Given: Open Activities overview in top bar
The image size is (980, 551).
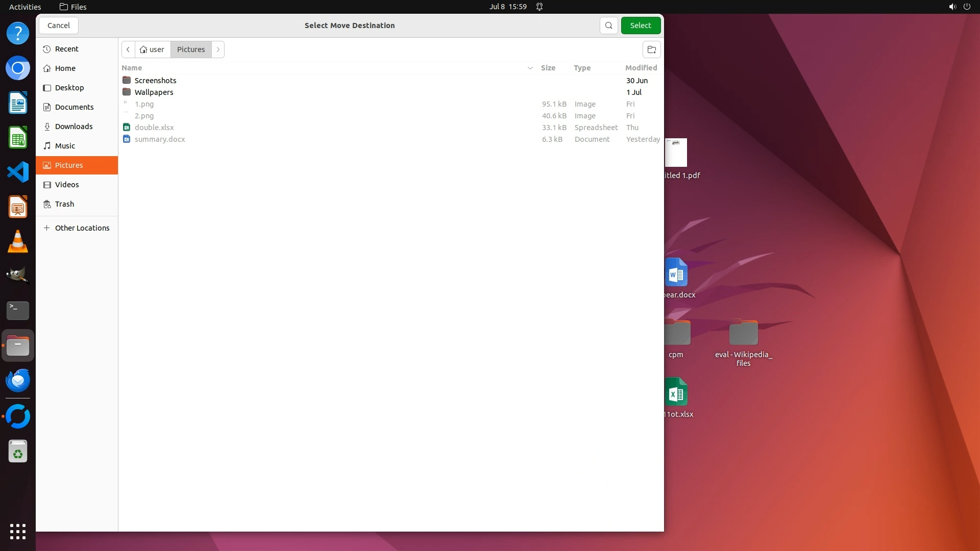Looking at the screenshot, I should [x=25, y=7].
